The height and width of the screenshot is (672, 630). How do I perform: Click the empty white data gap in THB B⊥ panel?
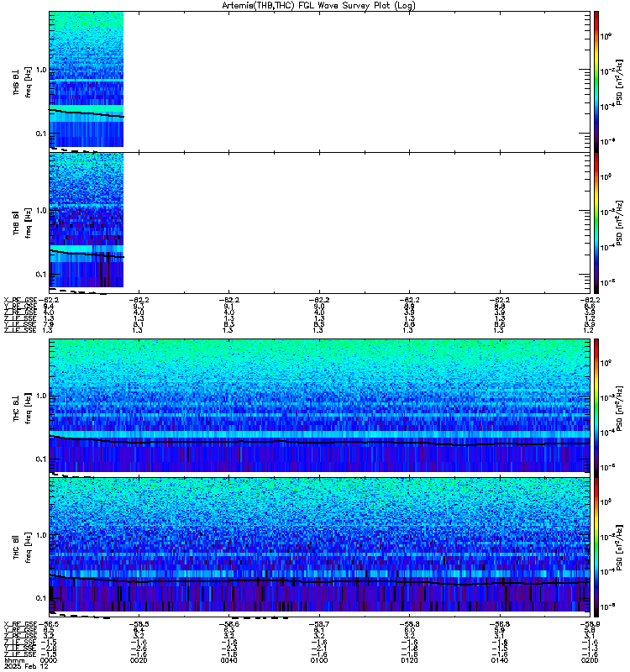355,81
